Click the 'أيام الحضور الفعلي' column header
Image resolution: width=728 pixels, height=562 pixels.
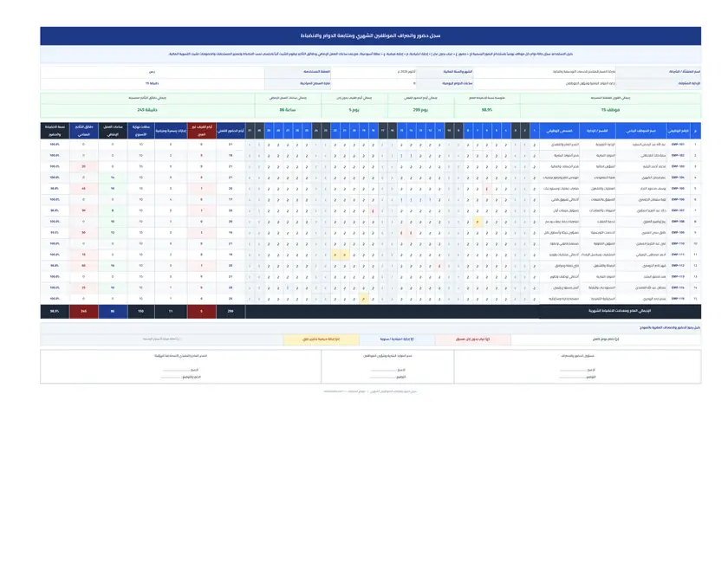(x=231, y=131)
